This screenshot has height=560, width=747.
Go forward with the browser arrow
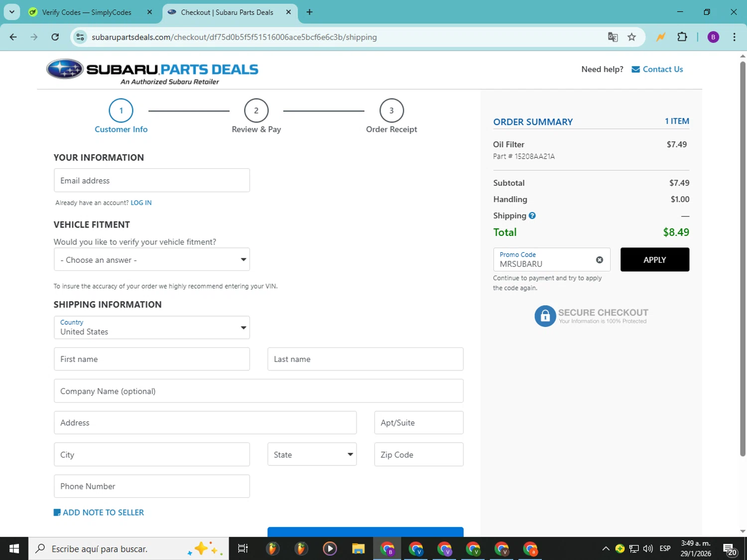coord(34,37)
